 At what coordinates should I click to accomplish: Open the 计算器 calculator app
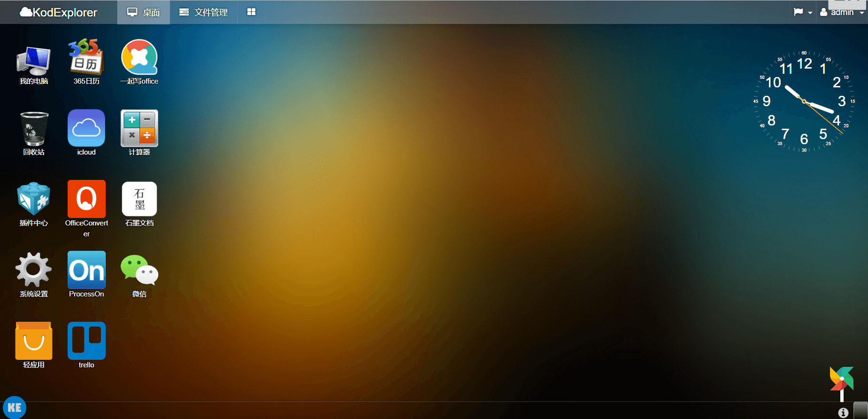coord(139,129)
